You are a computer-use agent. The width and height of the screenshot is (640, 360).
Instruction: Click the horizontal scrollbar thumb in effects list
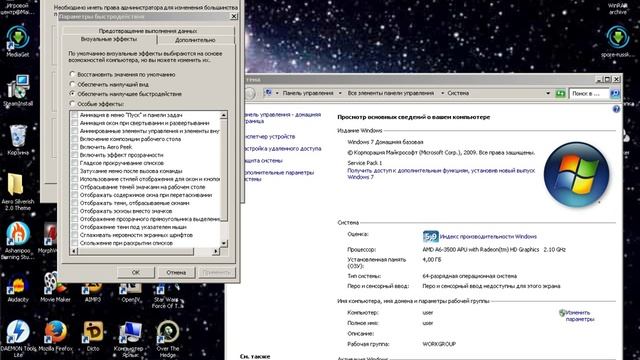click(x=136, y=251)
